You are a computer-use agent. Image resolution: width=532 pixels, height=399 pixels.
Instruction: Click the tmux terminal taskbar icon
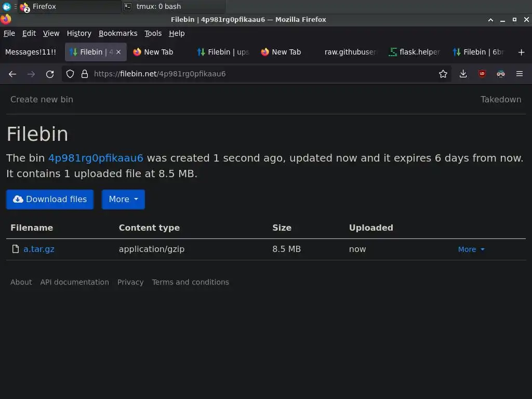pos(128,6)
